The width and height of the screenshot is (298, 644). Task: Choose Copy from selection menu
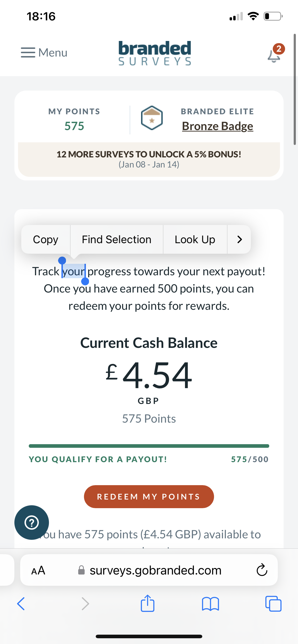pyautogui.click(x=46, y=240)
